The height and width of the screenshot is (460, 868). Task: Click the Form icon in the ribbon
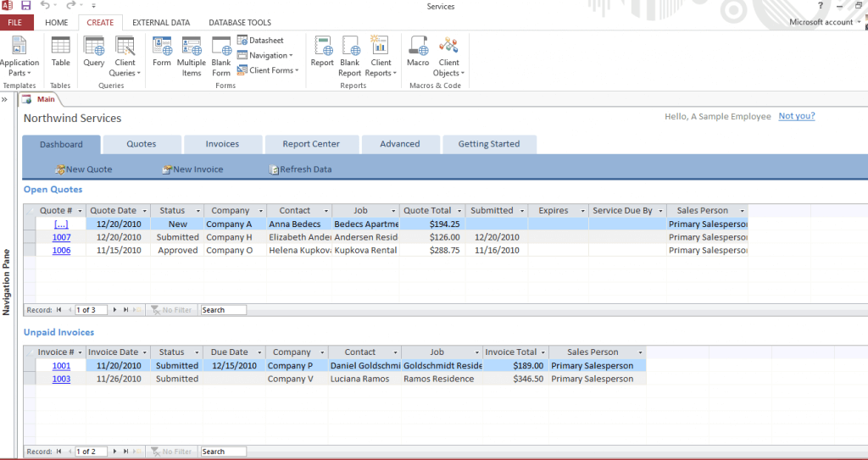click(162, 53)
